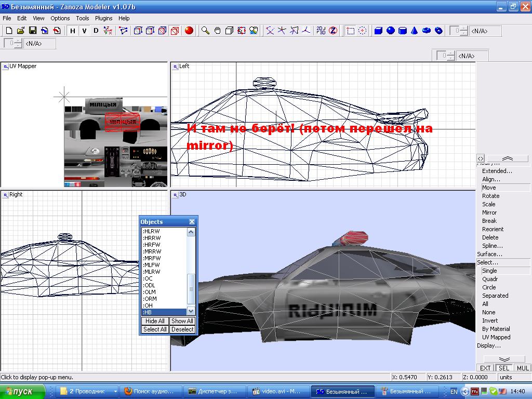Select the Pan hand tool
The width and height of the screenshot is (532, 399).
tap(217, 31)
